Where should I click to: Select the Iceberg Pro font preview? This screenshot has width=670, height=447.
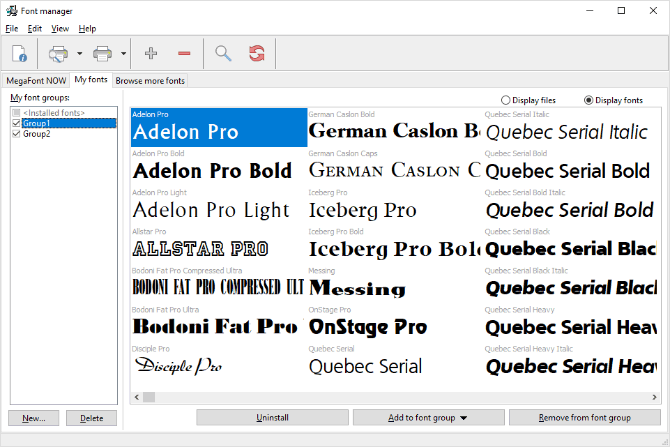(395, 206)
